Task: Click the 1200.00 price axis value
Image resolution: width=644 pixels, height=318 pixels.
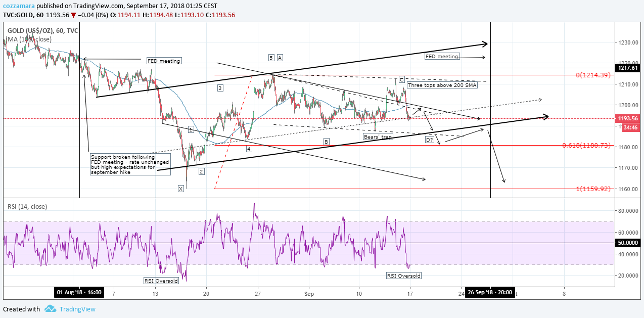Action: click(x=627, y=105)
